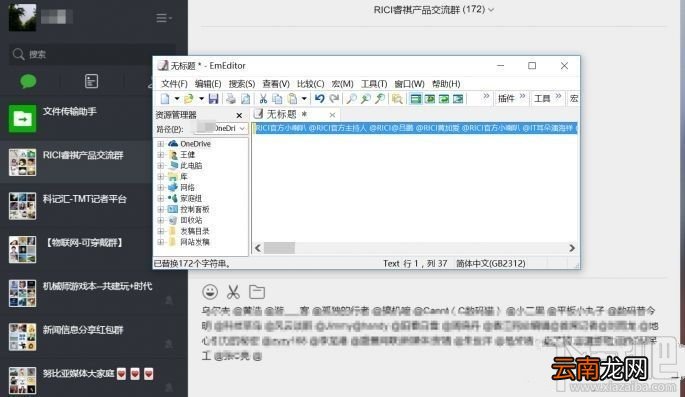685x397 pixels.
Task: Open the 工具(T) menu
Action: tap(374, 83)
